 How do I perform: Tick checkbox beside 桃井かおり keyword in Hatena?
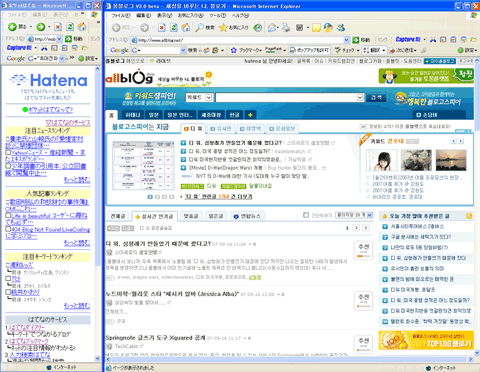tap(8, 292)
